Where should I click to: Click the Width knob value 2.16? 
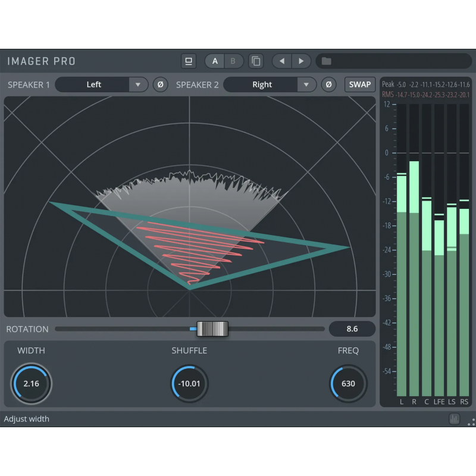(x=31, y=384)
